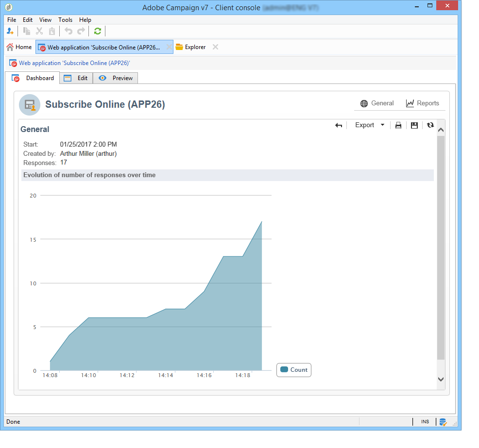The width and height of the screenshot is (479, 448).
Task: Click the responses value '17'
Action: point(64,162)
